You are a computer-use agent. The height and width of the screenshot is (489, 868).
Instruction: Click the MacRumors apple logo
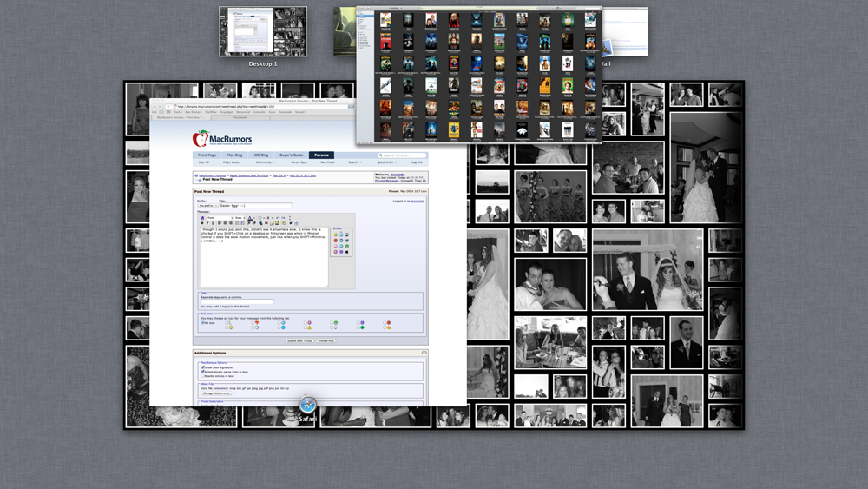point(201,138)
